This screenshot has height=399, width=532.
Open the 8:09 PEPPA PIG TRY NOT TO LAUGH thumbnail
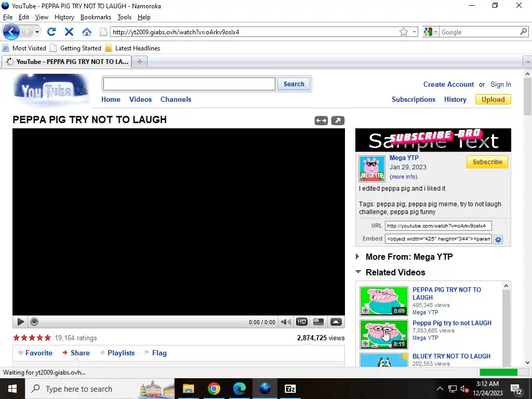point(384,301)
